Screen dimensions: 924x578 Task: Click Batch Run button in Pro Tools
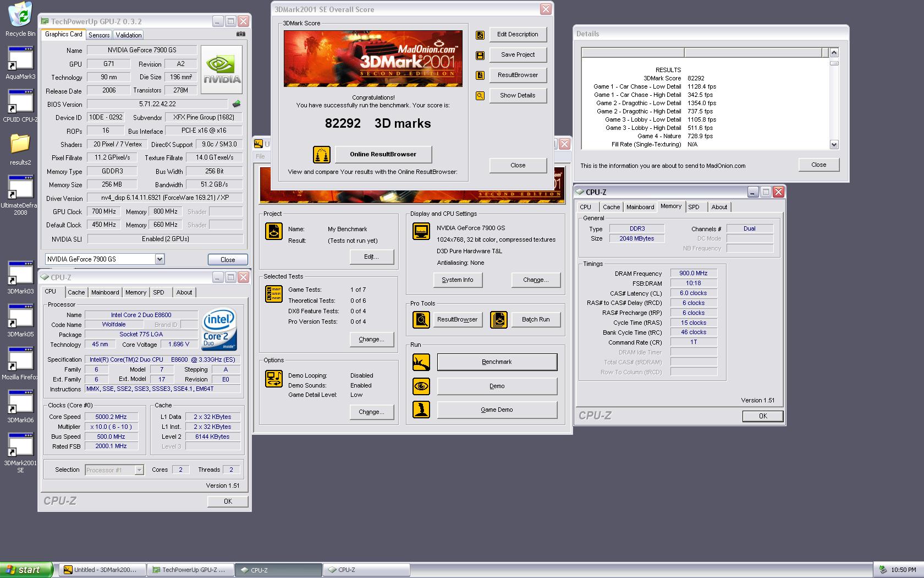pyautogui.click(x=536, y=320)
